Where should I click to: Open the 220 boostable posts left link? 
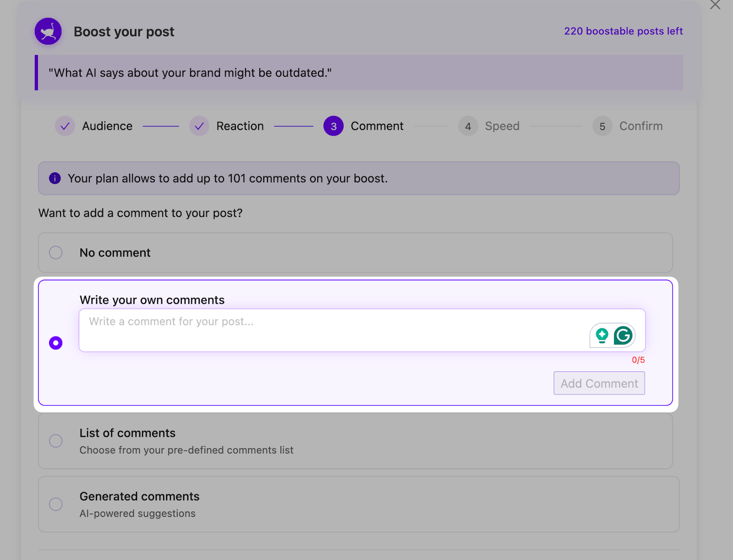(623, 31)
